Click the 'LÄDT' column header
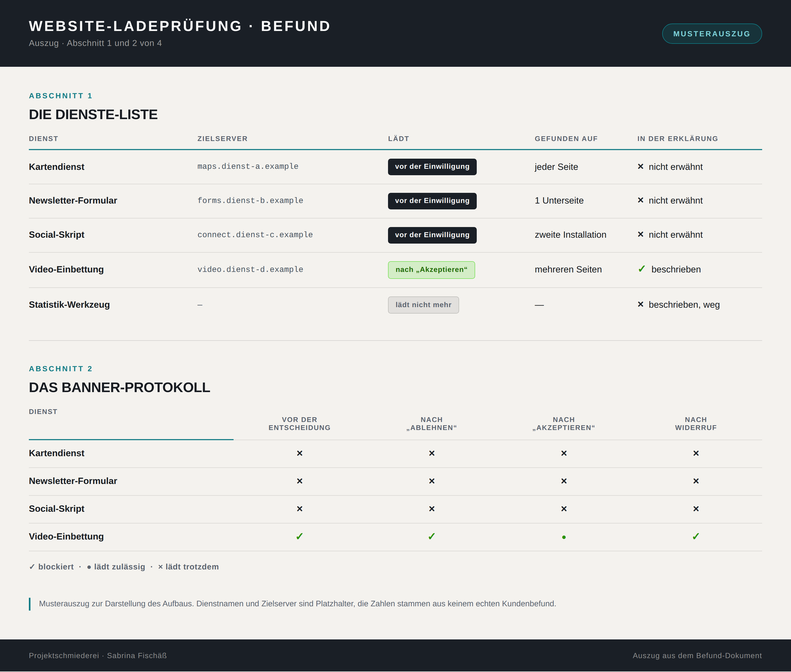Image resolution: width=791 pixels, height=672 pixels. 399,139
